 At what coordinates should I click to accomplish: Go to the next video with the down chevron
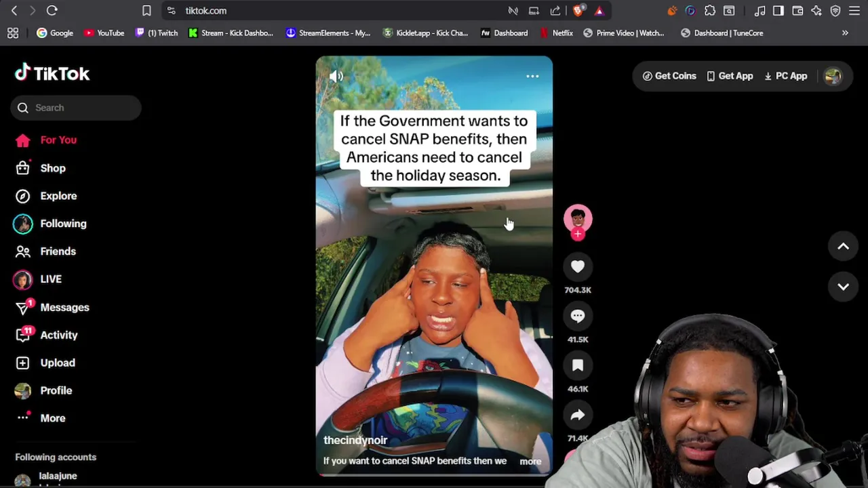(x=843, y=287)
